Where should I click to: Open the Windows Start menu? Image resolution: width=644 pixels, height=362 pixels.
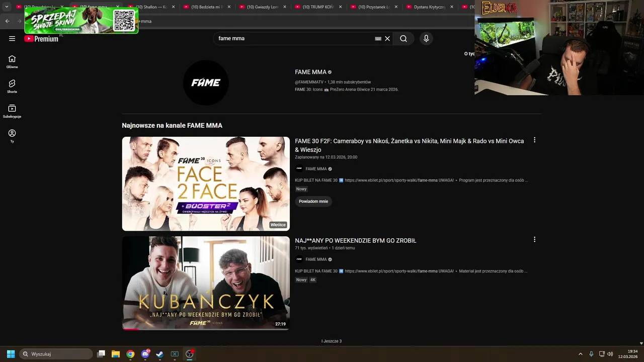point(11,354)
